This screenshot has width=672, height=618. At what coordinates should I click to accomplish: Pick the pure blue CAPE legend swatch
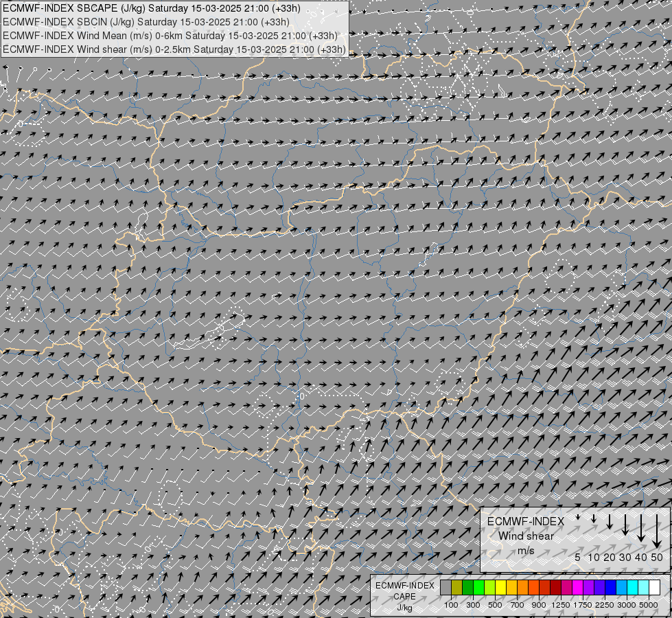611,588
